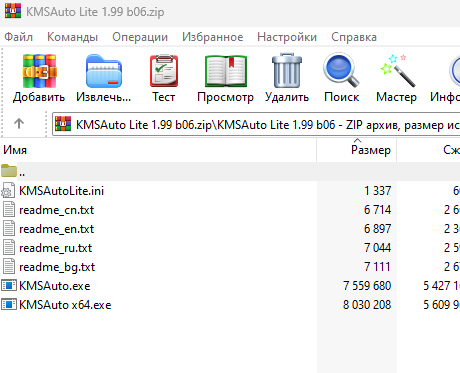Click the readme_cn.txt document icon

click(9, 210)
